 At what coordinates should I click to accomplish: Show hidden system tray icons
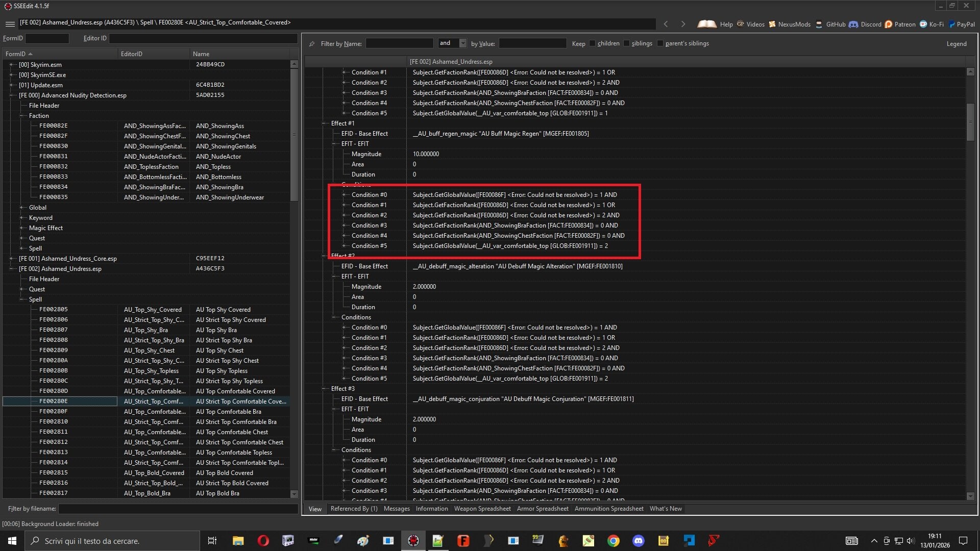[874, 541]
